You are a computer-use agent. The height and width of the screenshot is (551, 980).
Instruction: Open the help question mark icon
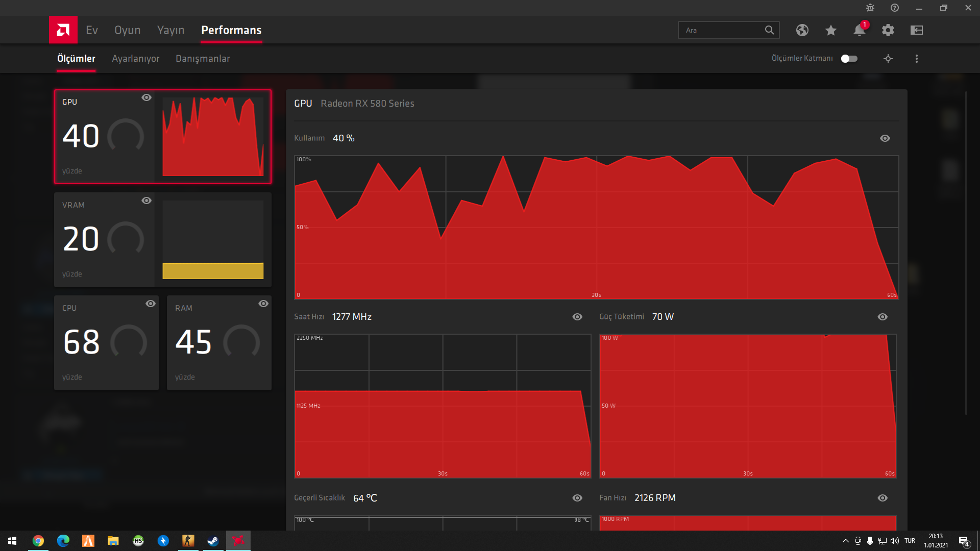pos(895,8)
